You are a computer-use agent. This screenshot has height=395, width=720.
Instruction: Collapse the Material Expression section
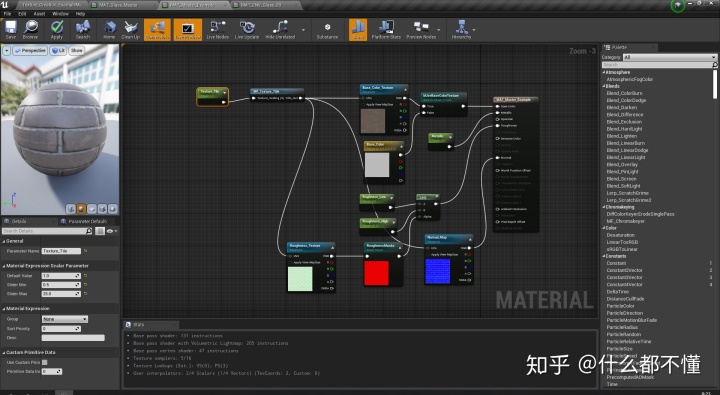pos(4,309)
